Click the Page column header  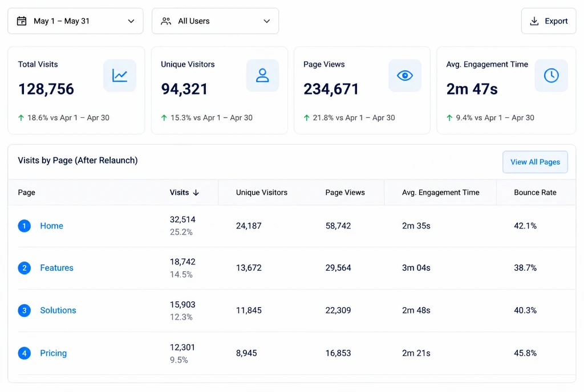coord(26,193)
